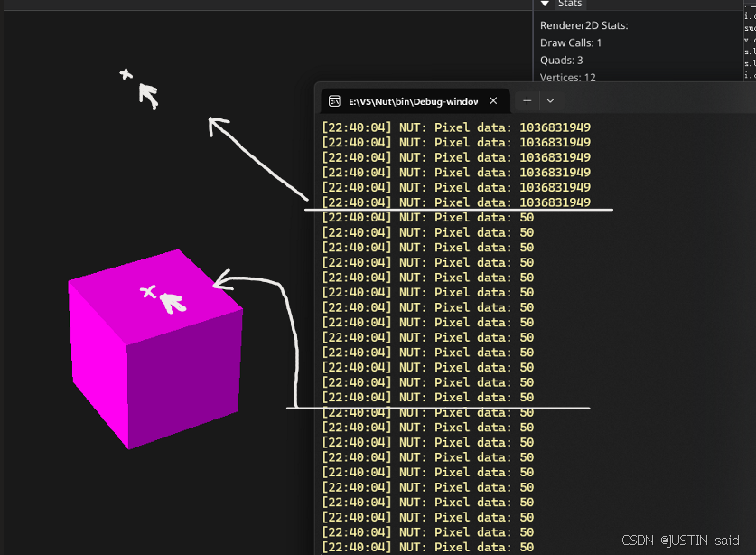Select the E:\VS\Nut\bin\Debug-window terminal tab
The width and height of the screenshot is (756, 555).
point(412,101)
